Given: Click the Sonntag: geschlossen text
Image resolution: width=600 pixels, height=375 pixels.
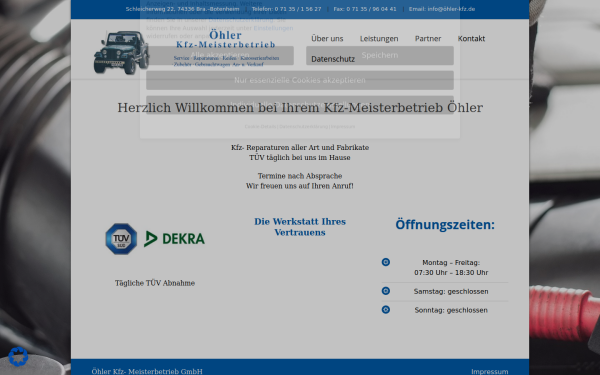Looking at the screenshot, I should click(451, 310).
